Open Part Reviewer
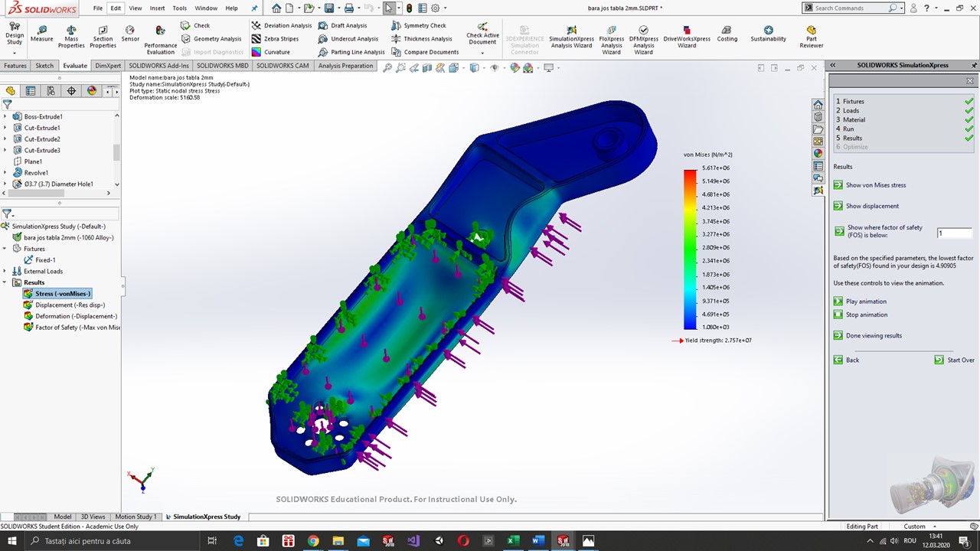980x551 pixels. click(812, 37)
